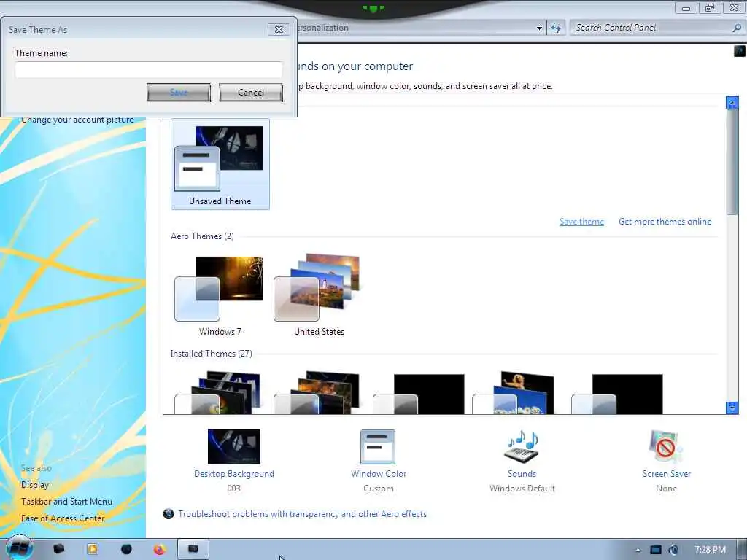This screenshot has height=560, width=747.
Task: Click the active Personalization taskbar button
Action: [x=193, y=549]
